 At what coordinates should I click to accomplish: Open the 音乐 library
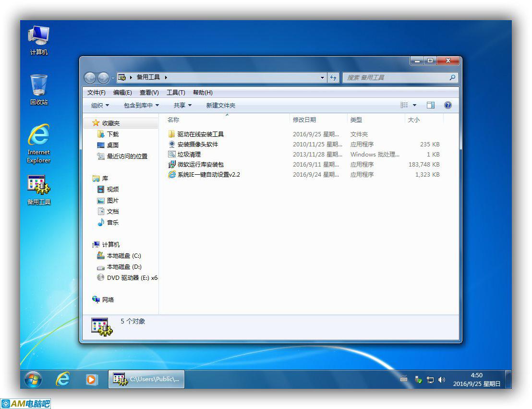click(x=113, y=222)
